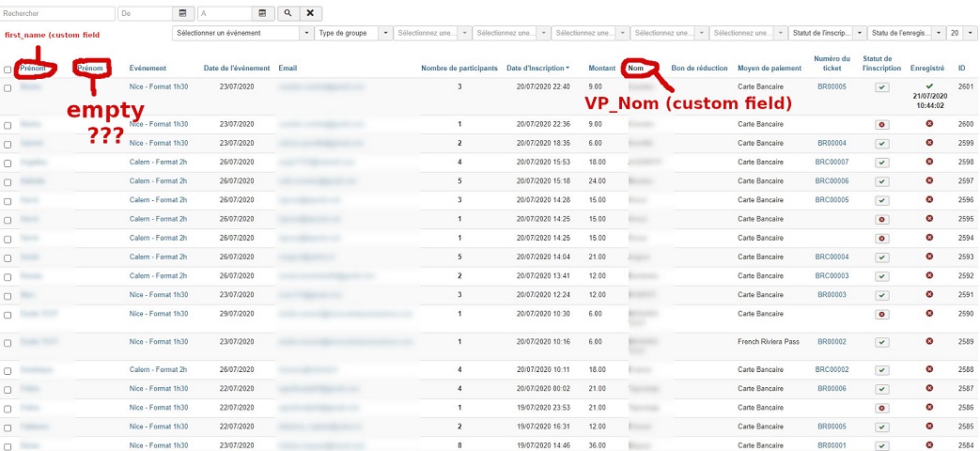Toggle registration status icon for ID 2601
980x451 pixels.
click(881, 87)
